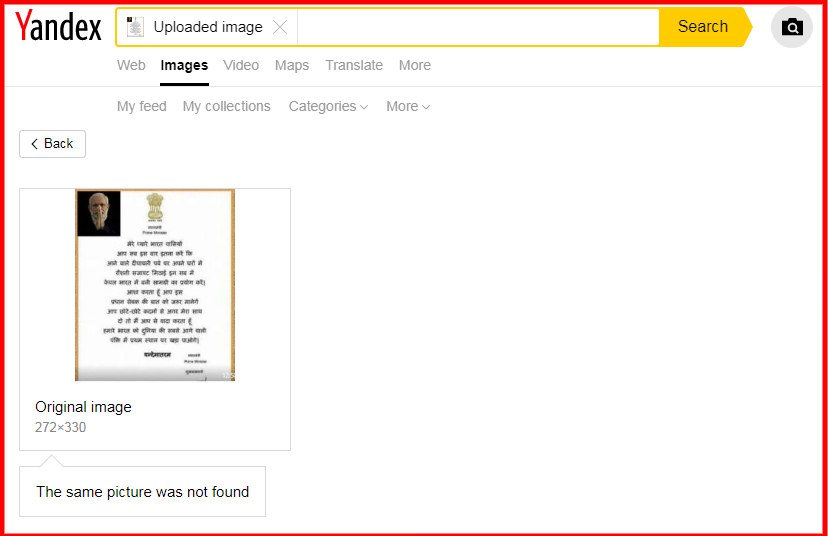The width and height of the screenshot is (828, 536).
Task: Expand the More dropdown under Images
Action: tap(408, 106)
